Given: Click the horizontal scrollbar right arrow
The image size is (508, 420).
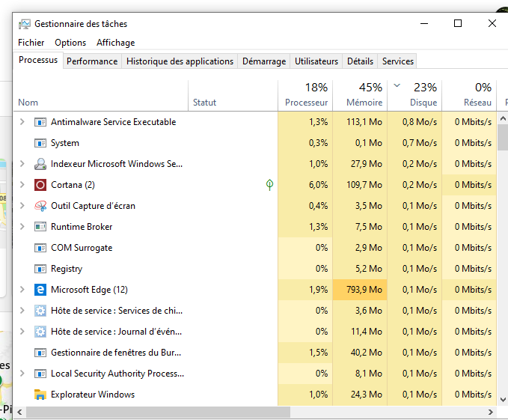Looking at the screenshot, I should [491, 413].
